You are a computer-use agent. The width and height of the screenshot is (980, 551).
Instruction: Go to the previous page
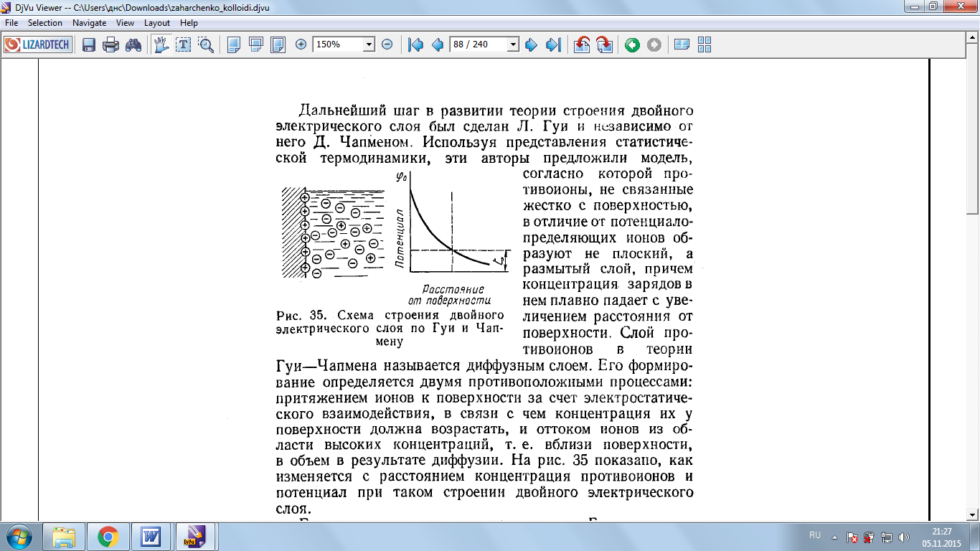pyautogui.click(x=437, y=44)
